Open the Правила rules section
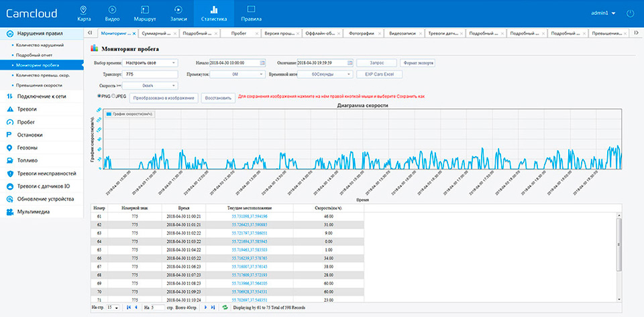The width and height of the screenshot is (644, 317). 251,13
